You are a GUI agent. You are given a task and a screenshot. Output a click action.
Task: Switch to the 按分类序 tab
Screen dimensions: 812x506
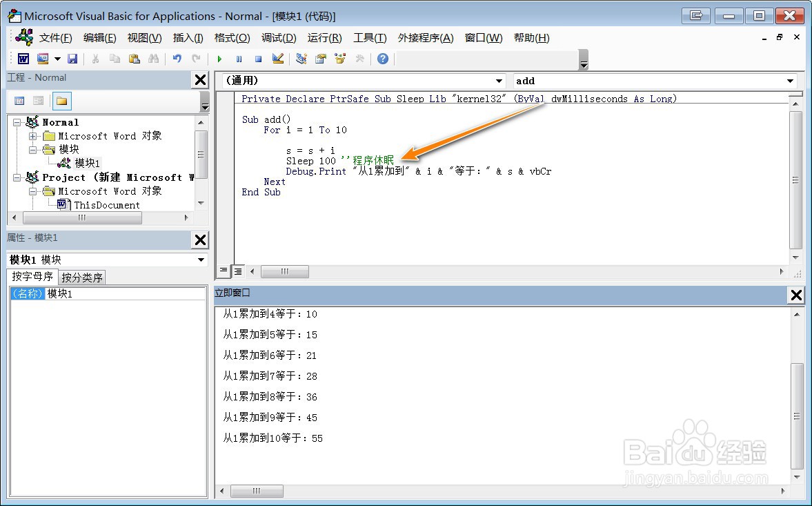tap(82, 278)
